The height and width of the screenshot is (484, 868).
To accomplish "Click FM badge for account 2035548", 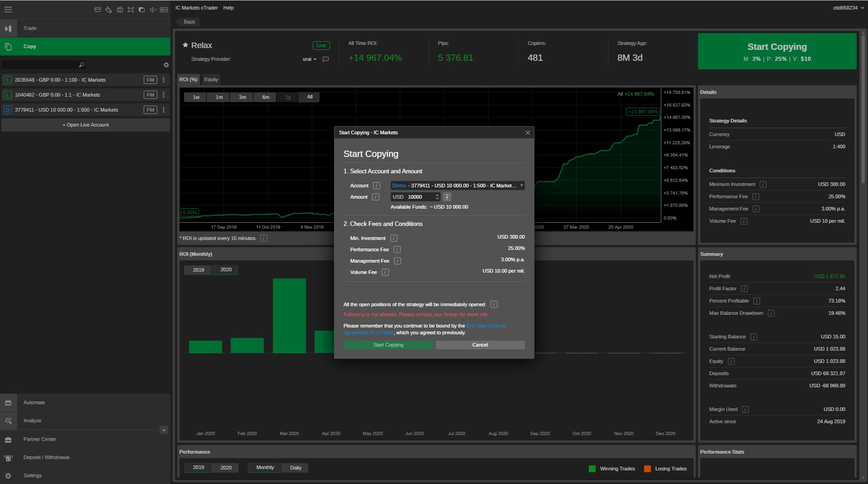I will pos(150,80).
